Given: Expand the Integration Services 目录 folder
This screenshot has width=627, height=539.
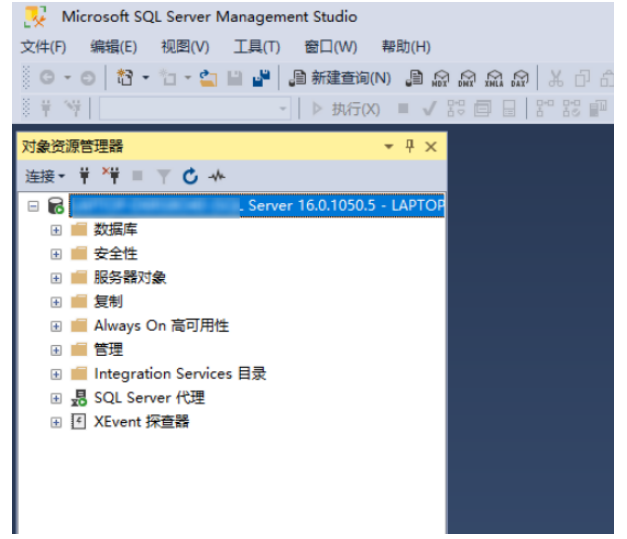Looking at the screenshot, I should [x=56, y=374].
